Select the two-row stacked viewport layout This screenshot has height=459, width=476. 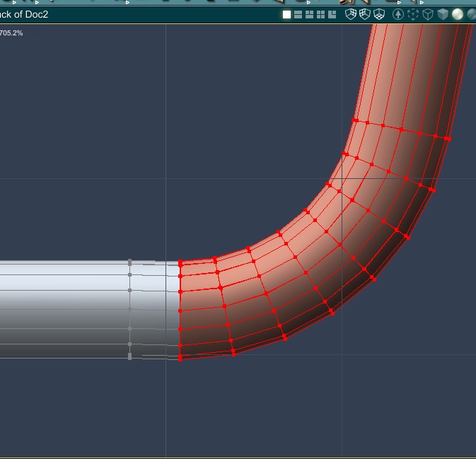point(298,14)
